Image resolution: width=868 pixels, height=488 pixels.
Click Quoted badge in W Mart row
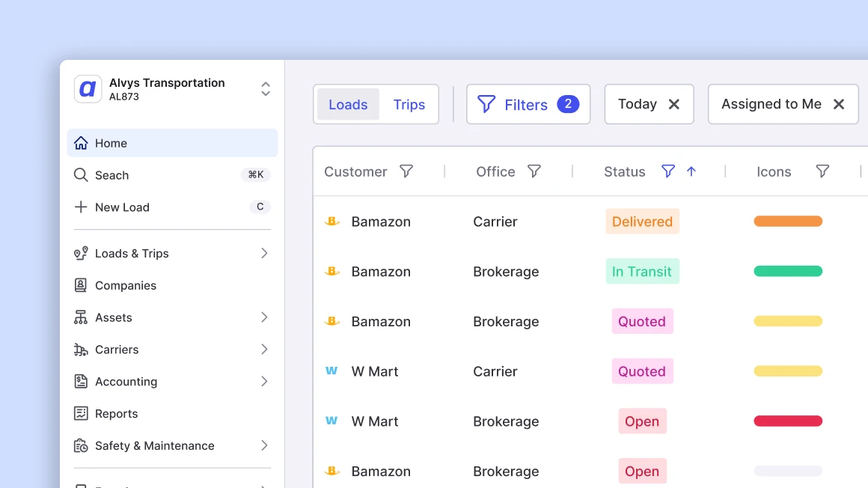[x=642, y=371]
